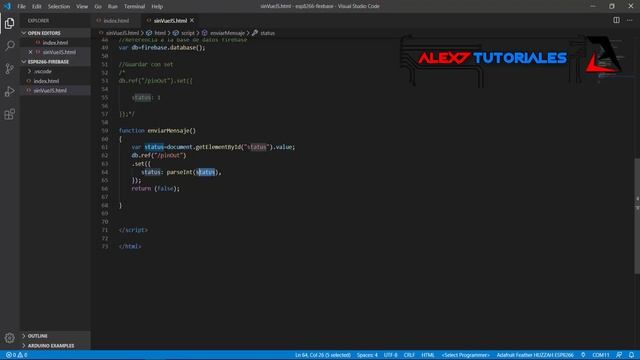Open the Run menu

pos(113,7)
